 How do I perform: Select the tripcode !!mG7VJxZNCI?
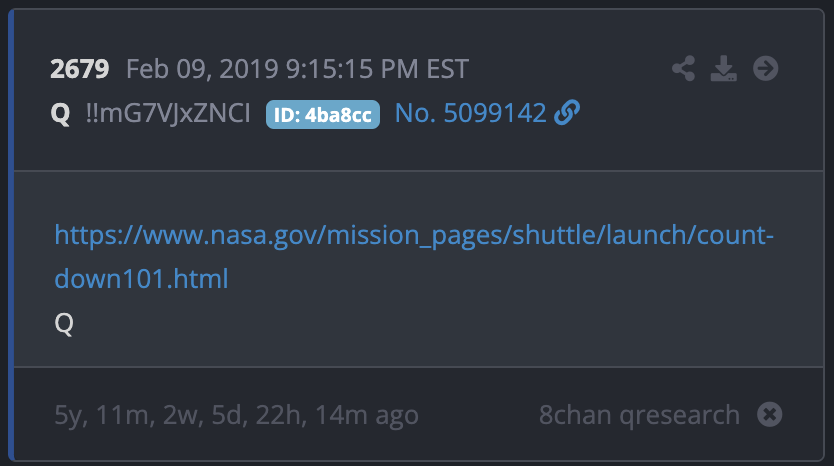tap(168, 115)
